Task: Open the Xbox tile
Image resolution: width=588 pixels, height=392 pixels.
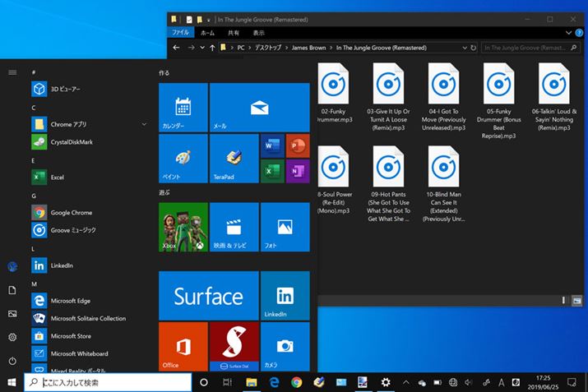Action: click(183, 227)
